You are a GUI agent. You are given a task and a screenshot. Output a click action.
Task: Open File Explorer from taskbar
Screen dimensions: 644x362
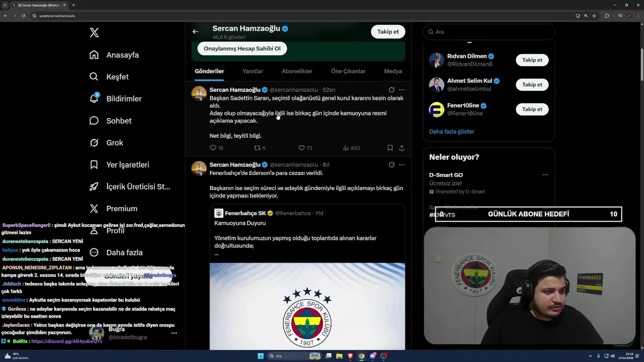[339, 356]
